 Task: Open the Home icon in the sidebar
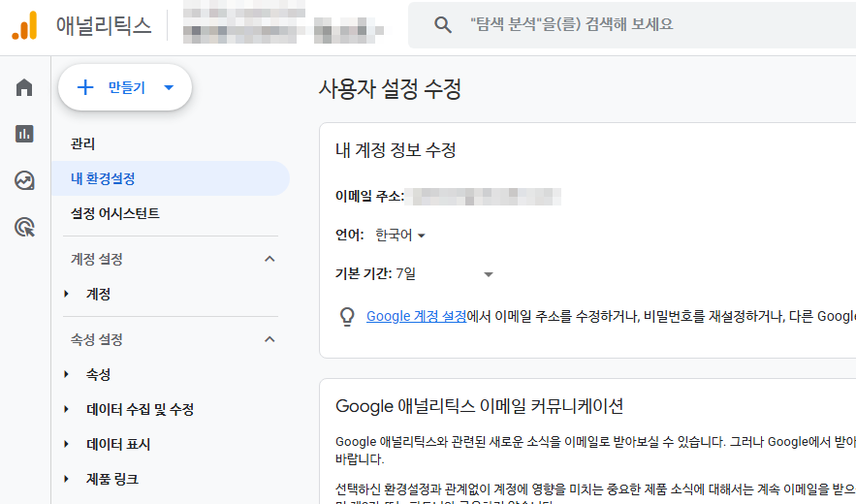[x=24, y=87]
